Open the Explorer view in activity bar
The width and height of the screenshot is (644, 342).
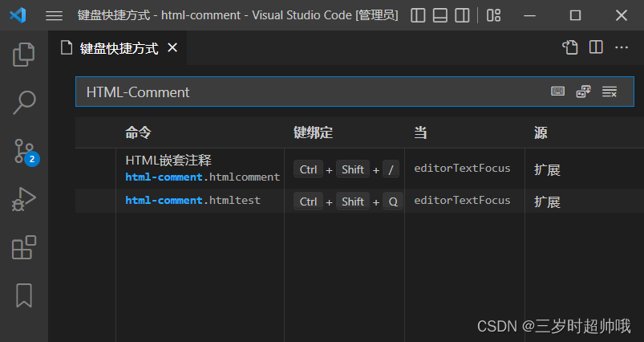click(x=24, y=55)
